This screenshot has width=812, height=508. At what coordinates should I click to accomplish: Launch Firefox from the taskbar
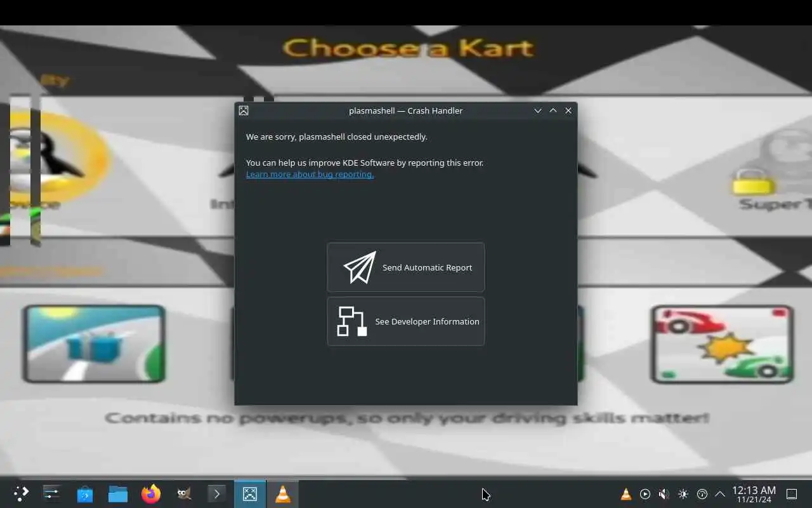click(151, 494)
